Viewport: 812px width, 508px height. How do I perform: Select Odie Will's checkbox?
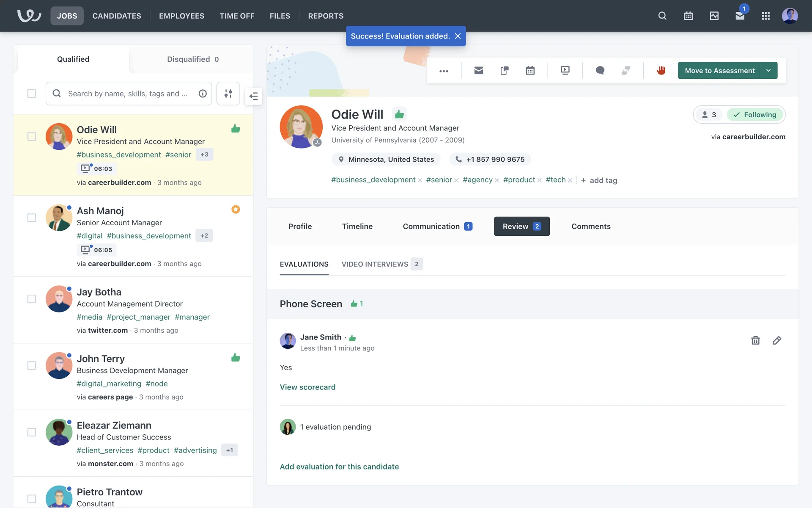pyautogui.click(x=32, y=137)
